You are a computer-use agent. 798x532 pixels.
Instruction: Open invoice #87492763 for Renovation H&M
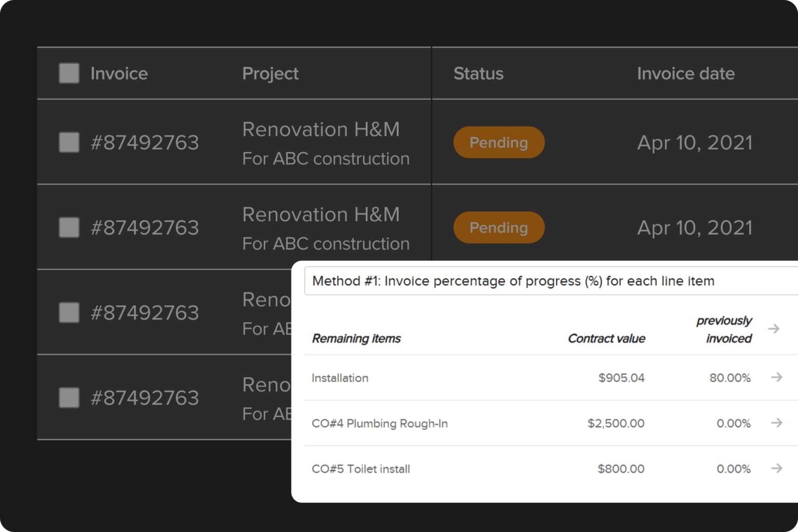145,142
